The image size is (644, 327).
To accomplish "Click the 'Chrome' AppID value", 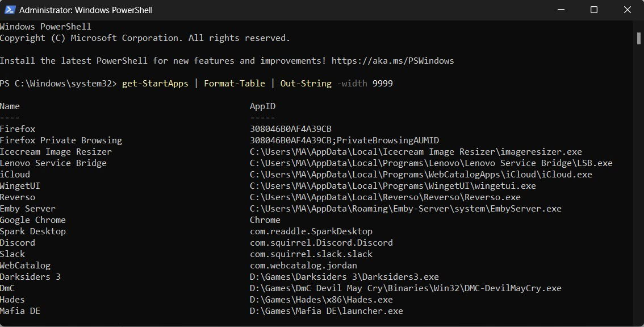I will tap(265, 220).
